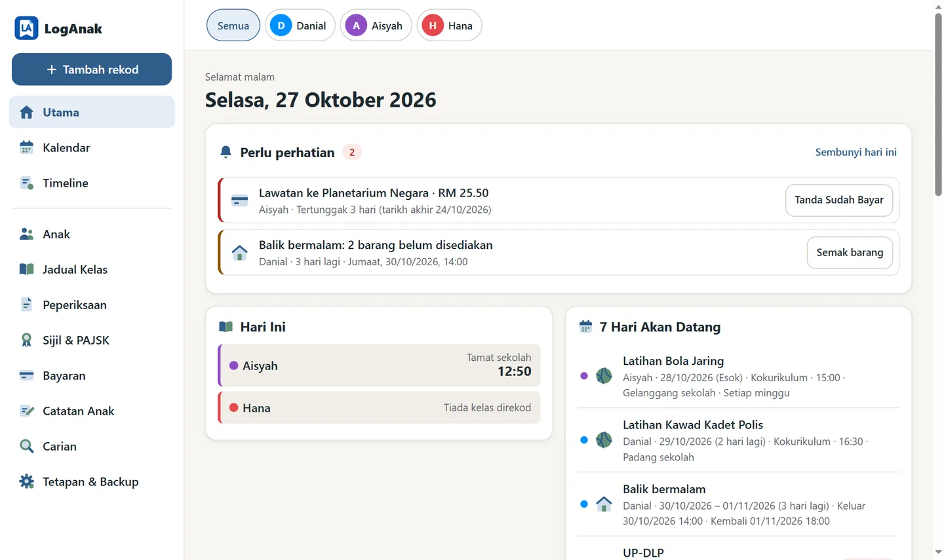Open Hana's row under Hari Ini
Screen dimensions: 944x560
coord(379,407)
